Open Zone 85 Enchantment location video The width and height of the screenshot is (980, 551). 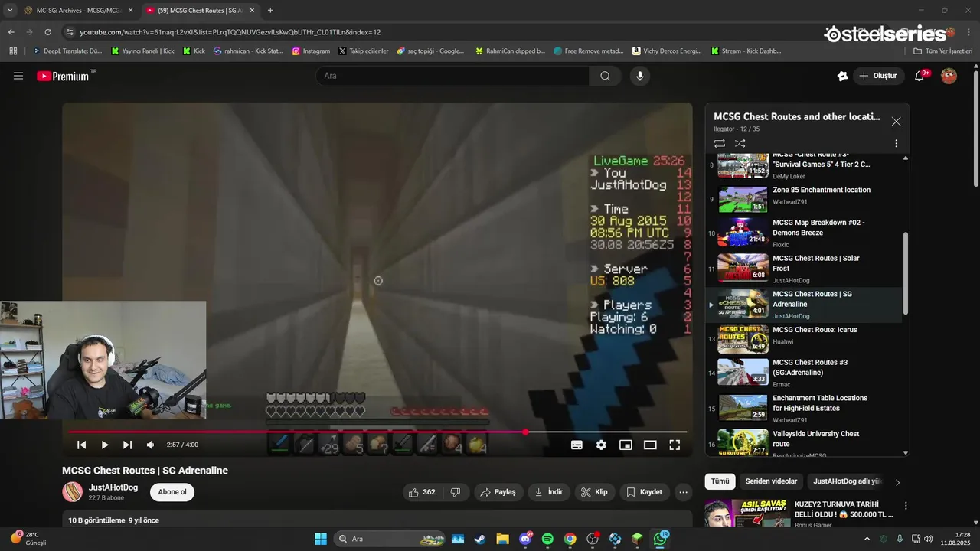pos(804,198)
